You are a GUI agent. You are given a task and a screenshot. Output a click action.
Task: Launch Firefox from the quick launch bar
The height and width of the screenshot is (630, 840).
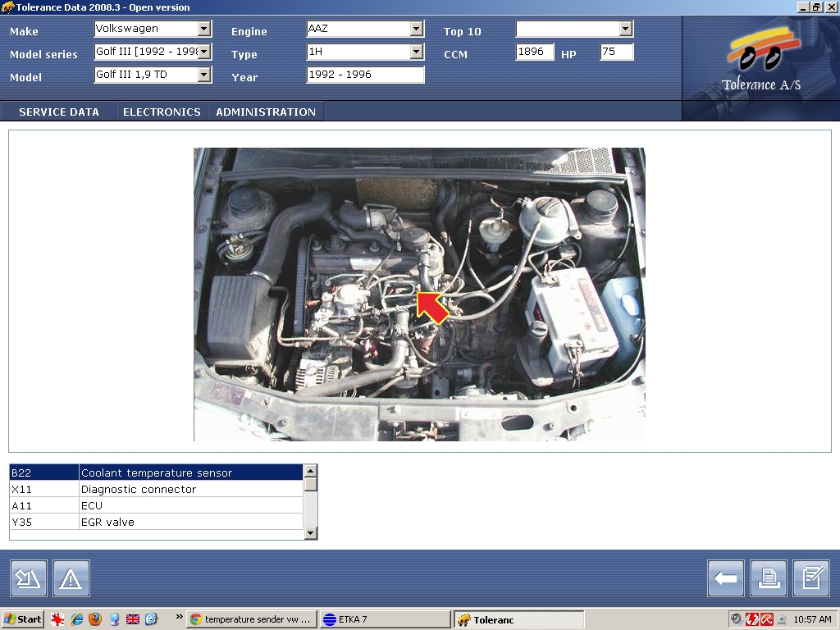coord(95,619)
